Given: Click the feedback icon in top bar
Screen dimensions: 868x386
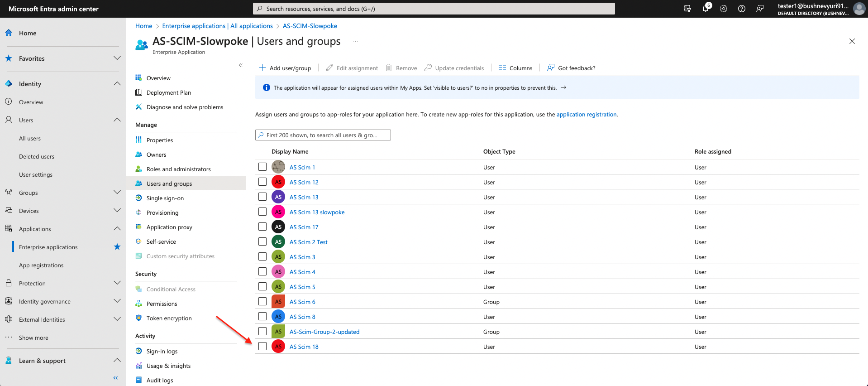Looking at the screenshot, I should (x=760, y=9).
